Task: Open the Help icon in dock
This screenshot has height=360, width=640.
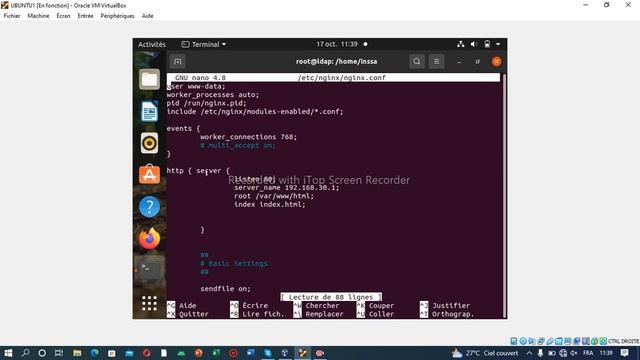Action: [x=149, y=207]
